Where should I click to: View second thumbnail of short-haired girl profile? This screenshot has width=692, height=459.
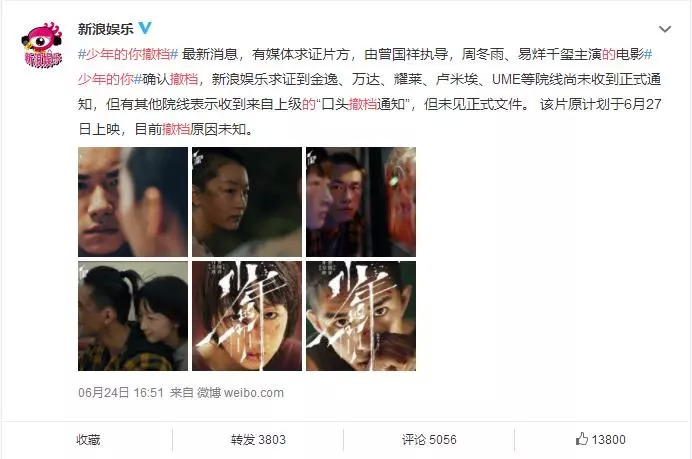point(247,202)
